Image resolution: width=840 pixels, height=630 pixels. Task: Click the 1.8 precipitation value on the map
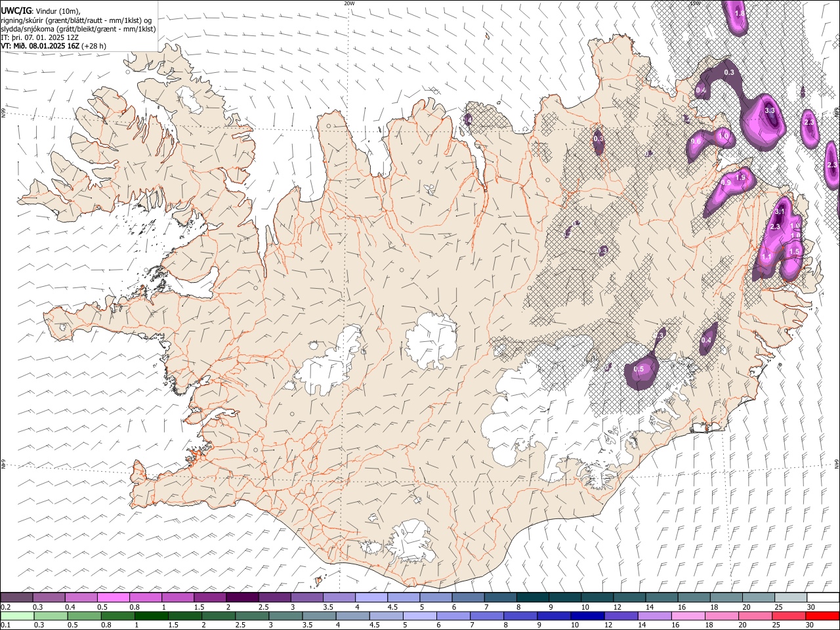pos(740,14)
